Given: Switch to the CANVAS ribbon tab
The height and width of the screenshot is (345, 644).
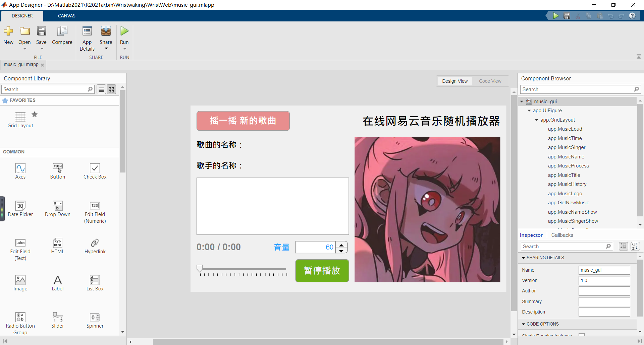Looking at the screenshot, I should pyautogui.click(x=66, y=16).
